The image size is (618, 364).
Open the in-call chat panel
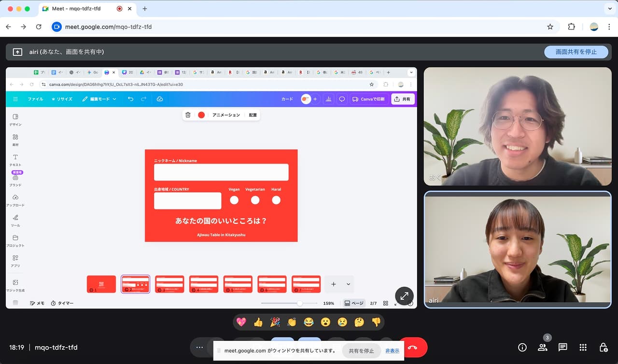tap(562, 347)
